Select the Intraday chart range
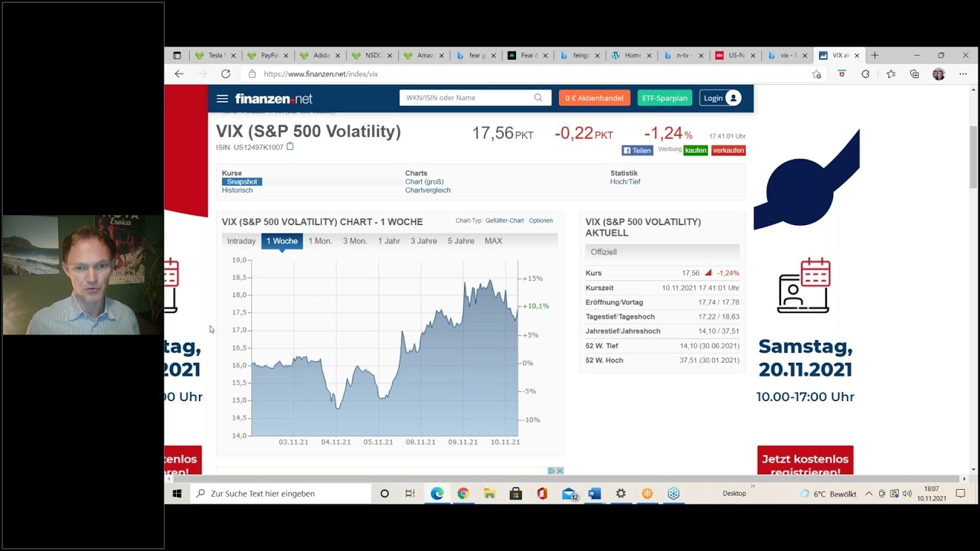980x551 pixels. click(241, 241)
